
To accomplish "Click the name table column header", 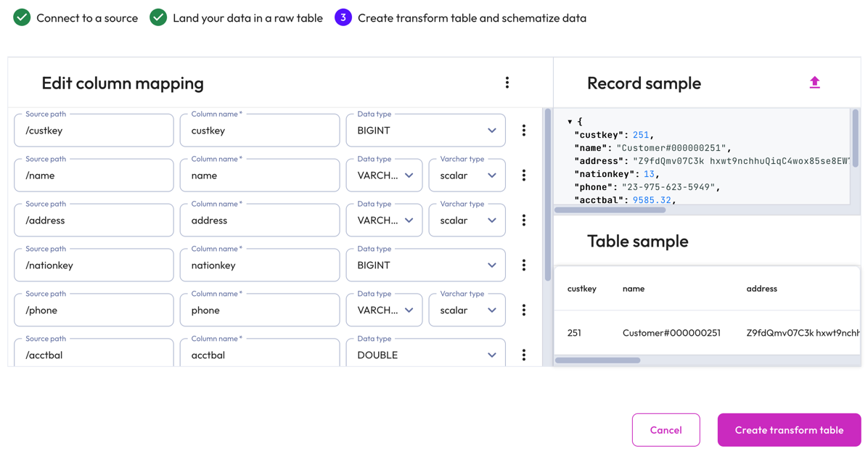I will pyautogui.click(x=634, y=289).
